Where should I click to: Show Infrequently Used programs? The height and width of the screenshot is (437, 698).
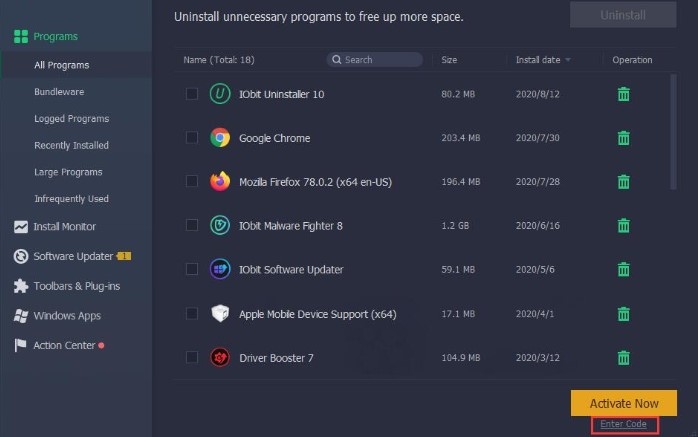[x=71, y=198]
